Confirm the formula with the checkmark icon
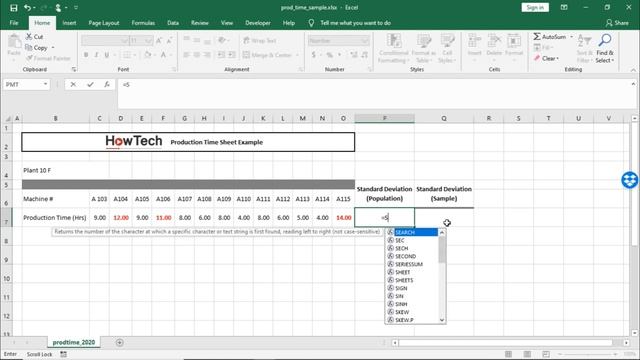Screen dimensions: 640x360 [90, 84]
